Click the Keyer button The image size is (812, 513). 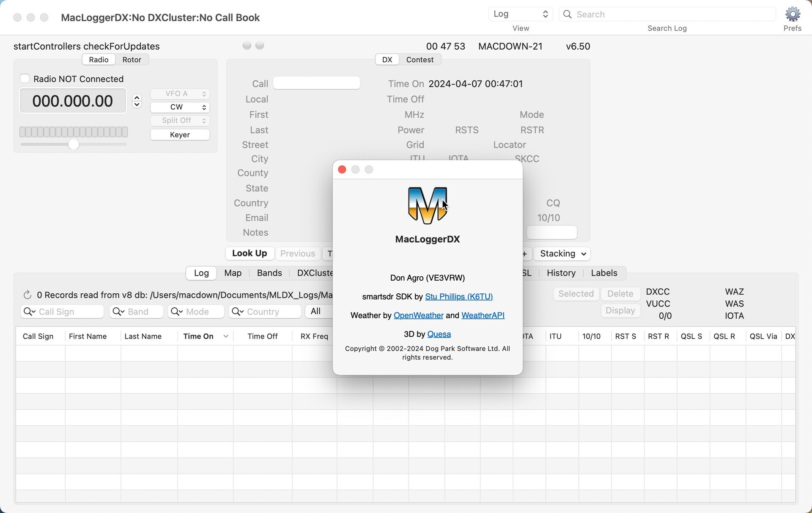(180, 135)
